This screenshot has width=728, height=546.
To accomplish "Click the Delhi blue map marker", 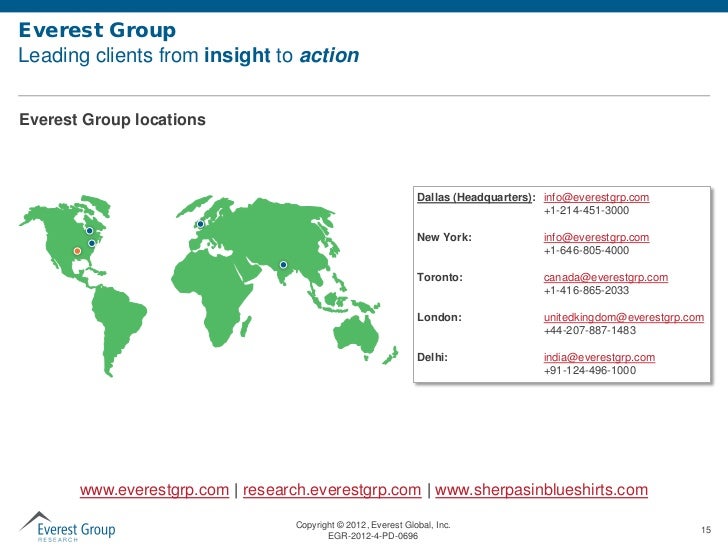I will tap(283, 265).
